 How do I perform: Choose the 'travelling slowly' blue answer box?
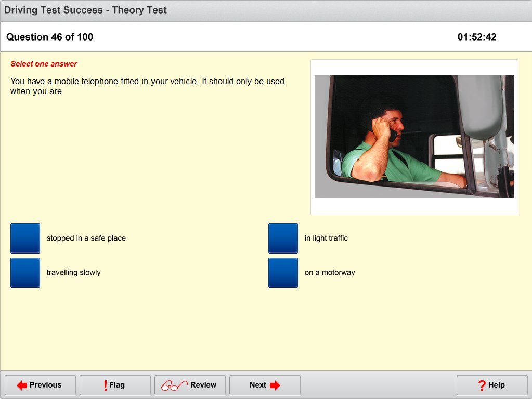pos(25,273)
